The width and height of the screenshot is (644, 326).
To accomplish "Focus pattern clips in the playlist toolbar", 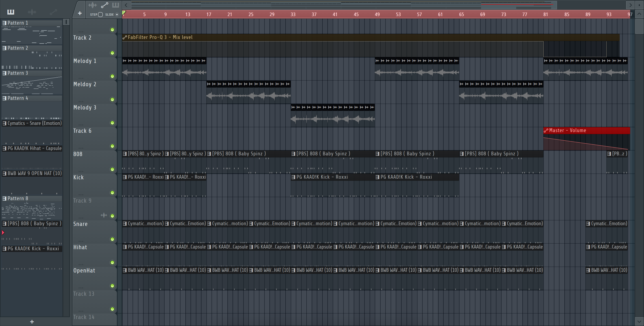I will click(116, 5).
